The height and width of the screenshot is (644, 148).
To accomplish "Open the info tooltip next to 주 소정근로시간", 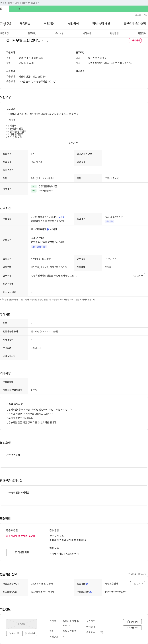I will (x=48, y=229).
